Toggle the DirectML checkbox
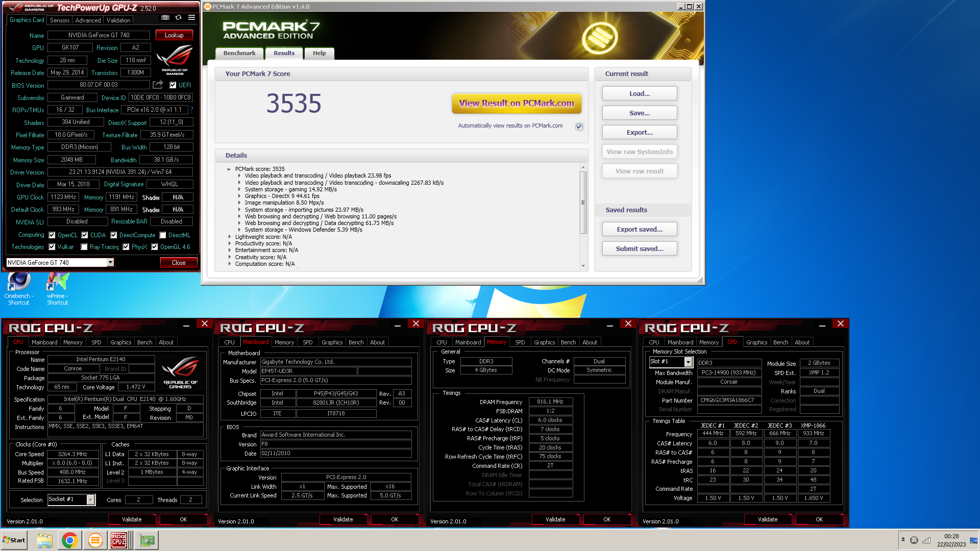This screenshot has height=551, width=980. (163, 235)
